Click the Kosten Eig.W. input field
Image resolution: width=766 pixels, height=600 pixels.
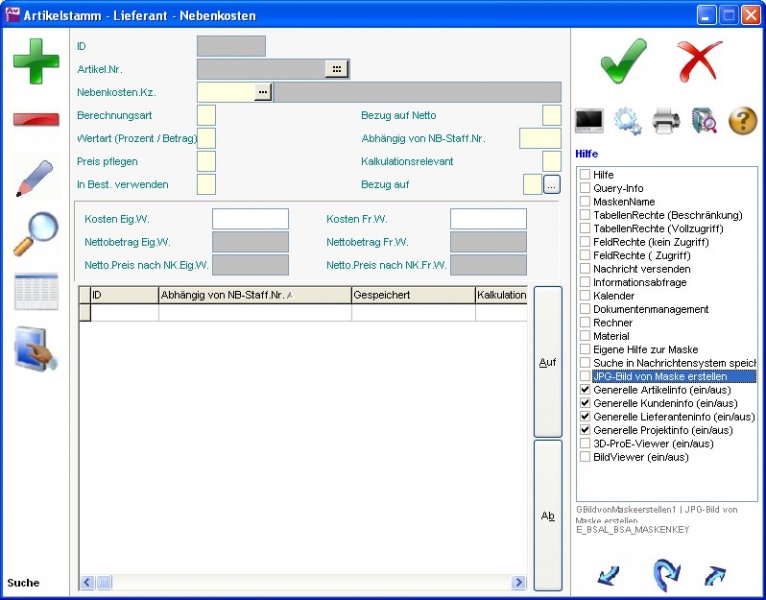pos(250,219)
